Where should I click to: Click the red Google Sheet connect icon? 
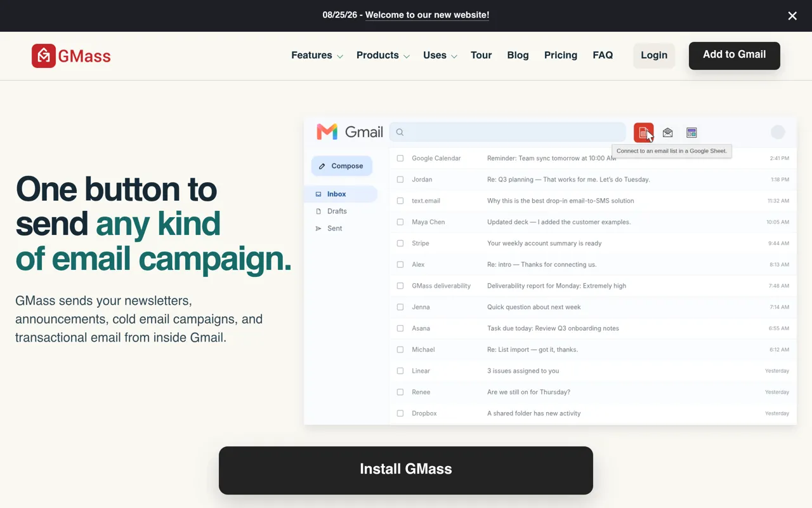click(643, 133)
